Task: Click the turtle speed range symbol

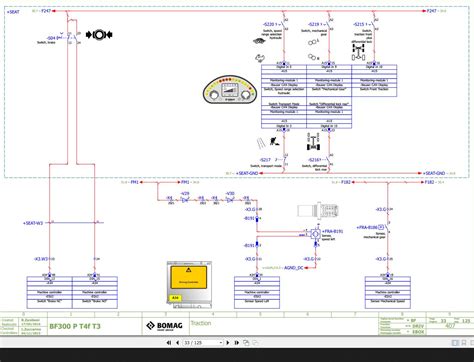Action: click(258, 41)
